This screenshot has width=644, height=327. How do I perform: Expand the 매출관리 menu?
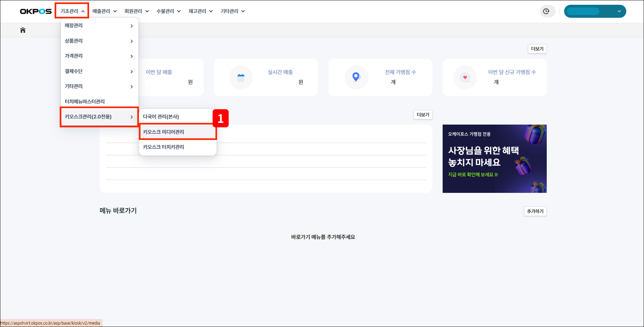coord(104,11)
